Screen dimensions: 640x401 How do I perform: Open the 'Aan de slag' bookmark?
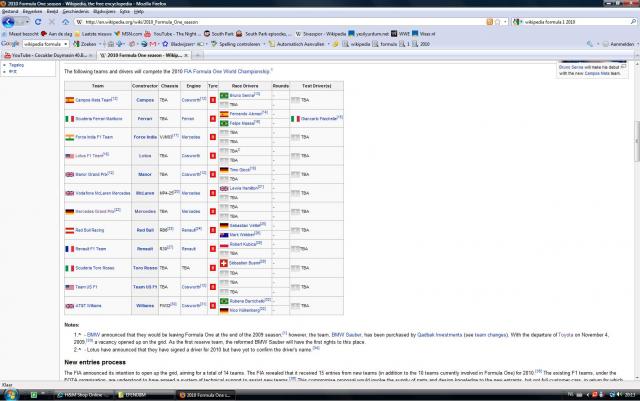pos(56,34)
